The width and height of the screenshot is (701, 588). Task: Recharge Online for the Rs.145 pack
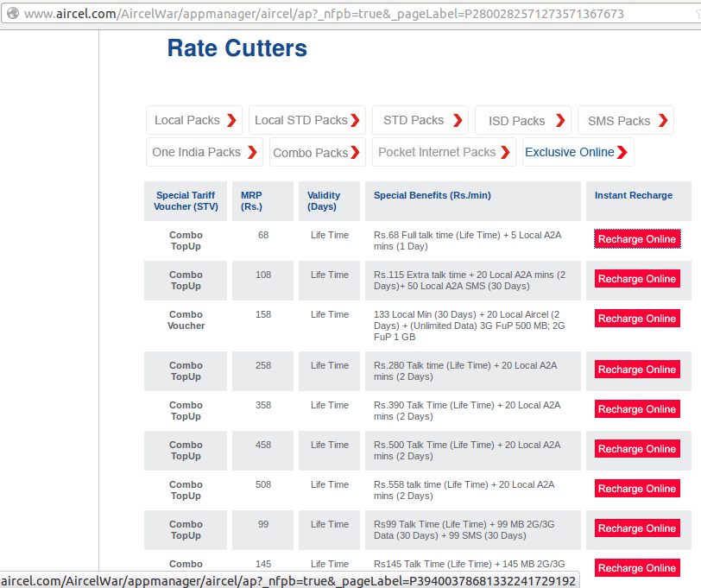tap(637, 568)
